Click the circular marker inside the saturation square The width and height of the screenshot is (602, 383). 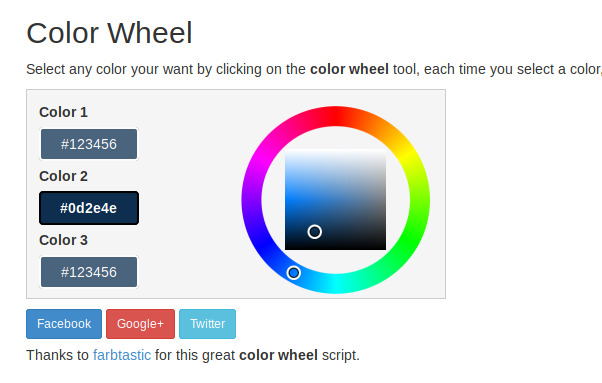(x=314, y=232)
